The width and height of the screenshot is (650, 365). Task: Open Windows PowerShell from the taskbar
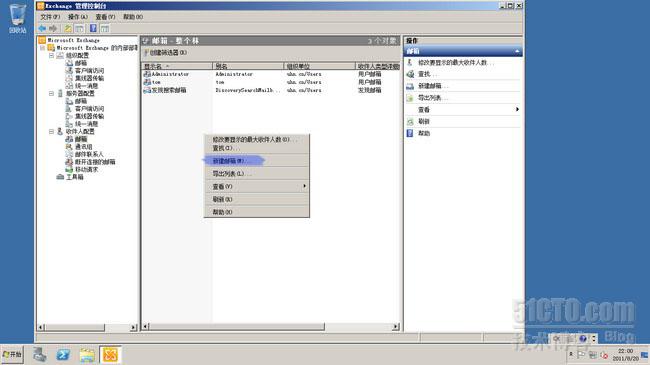pos(63,355)
